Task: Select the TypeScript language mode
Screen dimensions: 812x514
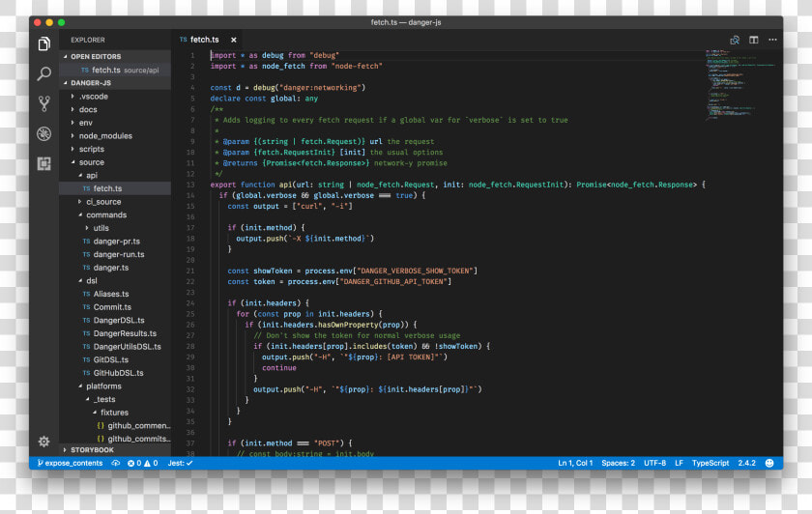Action: (x=710, y=463)
